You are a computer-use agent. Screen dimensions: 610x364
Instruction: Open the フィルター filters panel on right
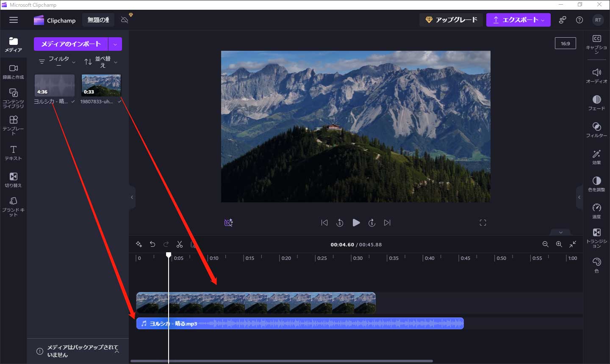596,130
